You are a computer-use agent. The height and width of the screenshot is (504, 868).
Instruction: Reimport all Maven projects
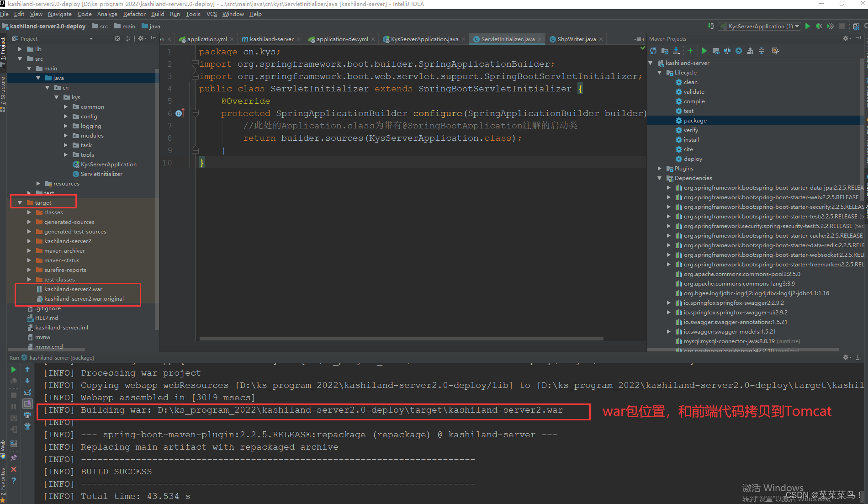pos(653,51)
